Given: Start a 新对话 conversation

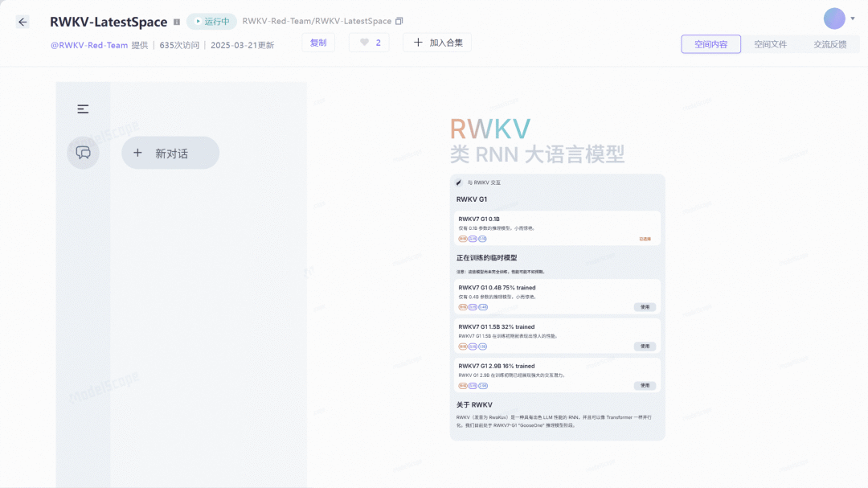Looking at the screenshot, I should coord(170,153).
